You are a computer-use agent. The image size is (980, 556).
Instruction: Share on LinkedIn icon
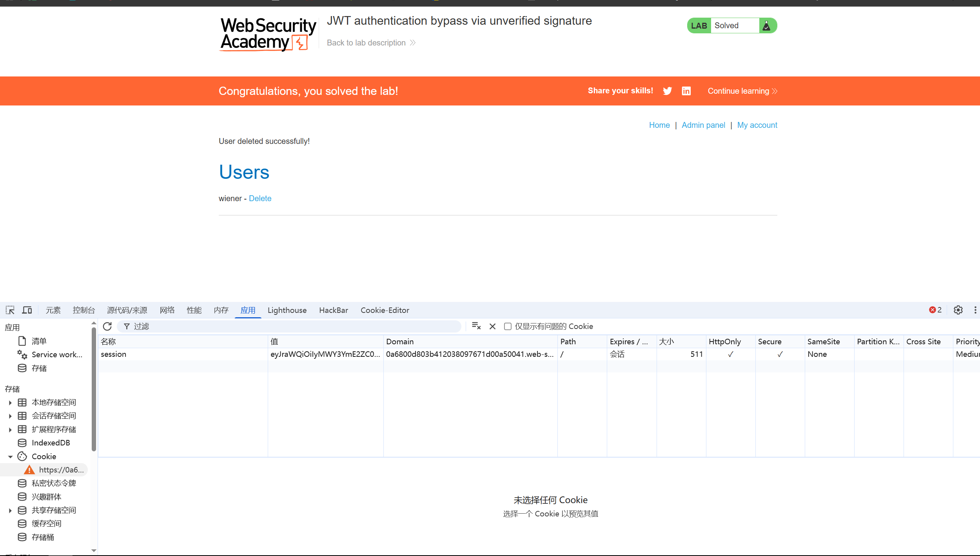(x=686, y=91)
